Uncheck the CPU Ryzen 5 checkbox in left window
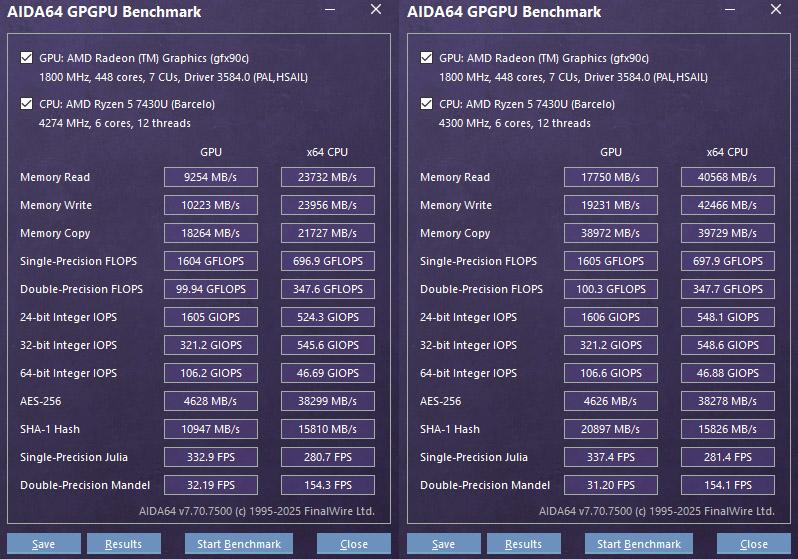Screen dimensions: 798x559 [x=26, y=104]
